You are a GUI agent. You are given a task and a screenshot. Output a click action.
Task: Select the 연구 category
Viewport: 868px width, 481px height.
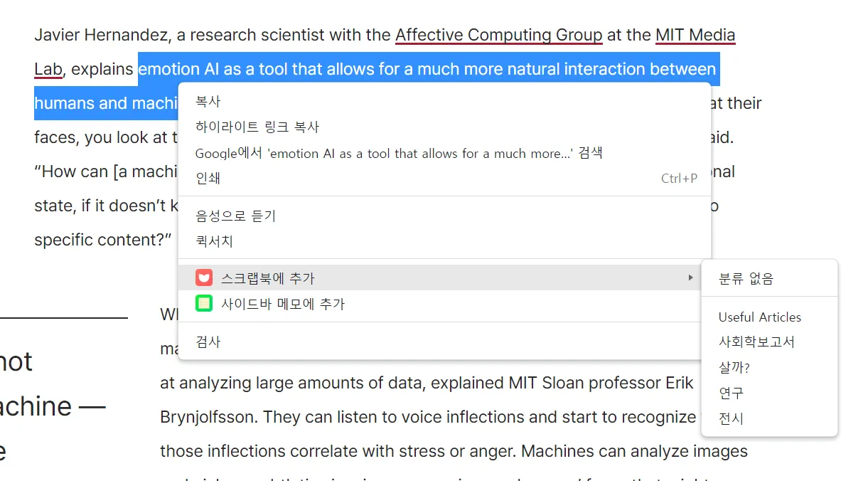(731, 393)
